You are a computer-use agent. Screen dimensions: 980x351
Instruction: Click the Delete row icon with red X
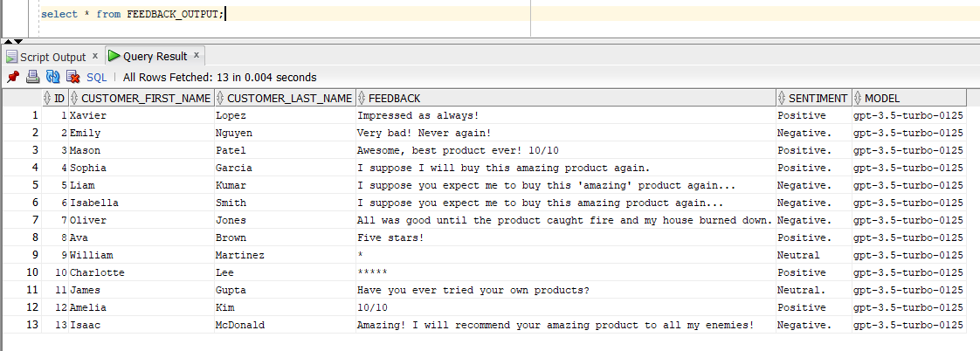pos(73,77)
